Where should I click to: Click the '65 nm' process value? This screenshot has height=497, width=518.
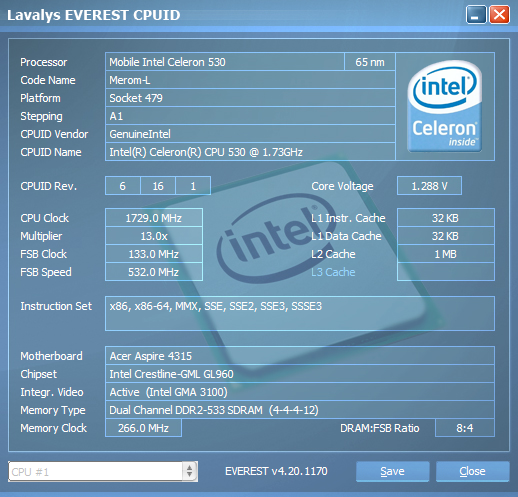pyautogui.click(x=370, y=62)
